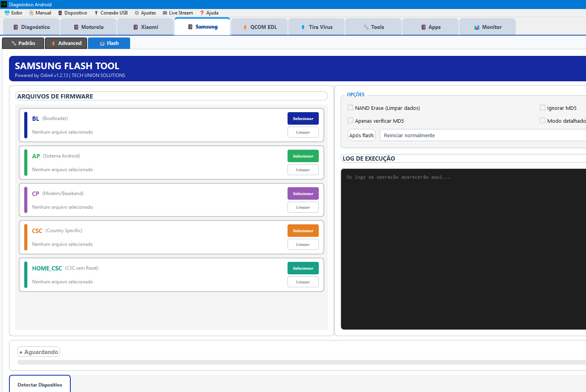Open the Ajustes menu
This screenshot has width=586, height=392.
click(x=145, y=13)
